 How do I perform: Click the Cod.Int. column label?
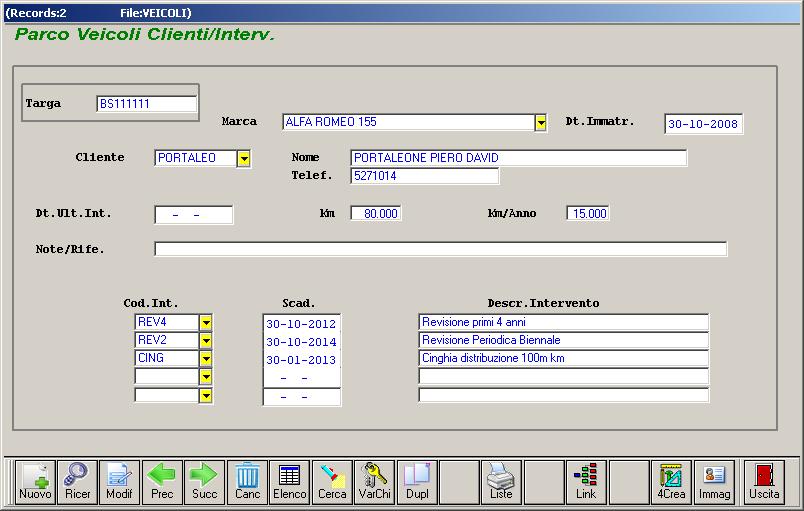point(151,303)
